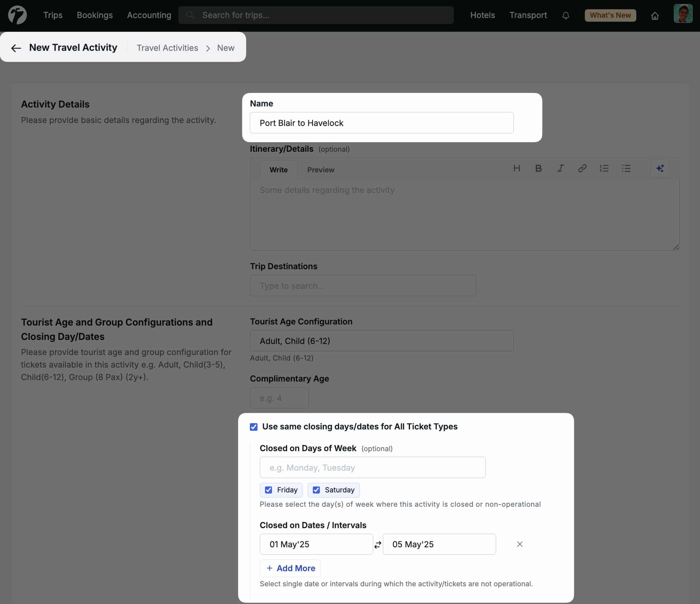
Task: Insert a heading in the details editor
Action: 517,168
